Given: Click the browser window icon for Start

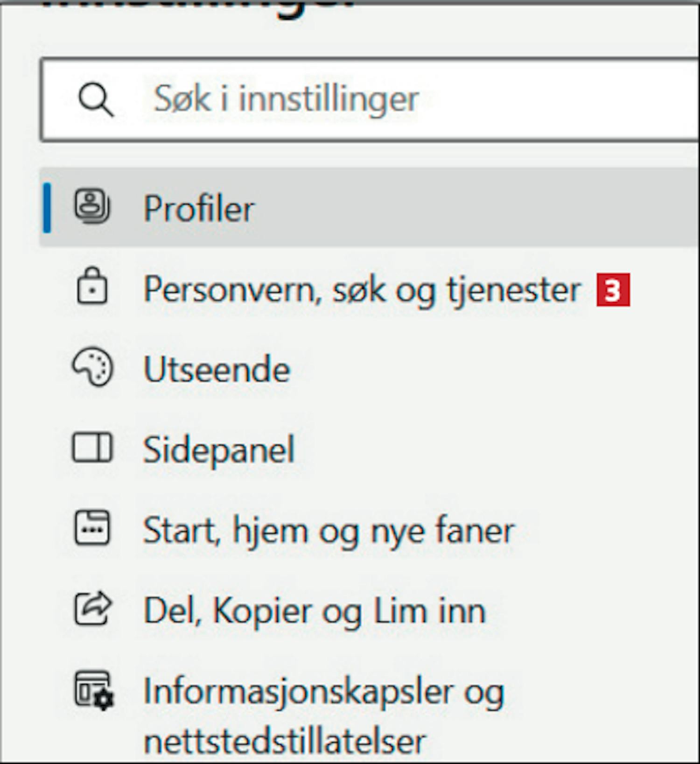Looking at the screenshot, I should [x=92, y=528].
